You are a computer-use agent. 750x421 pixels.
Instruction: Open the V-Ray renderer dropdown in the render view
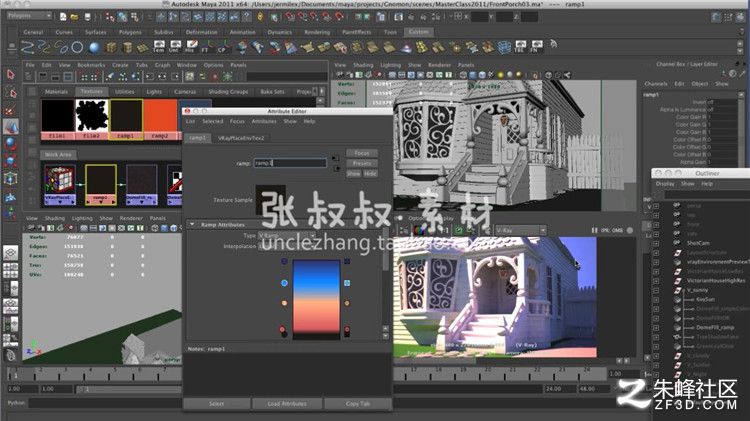[520, 230]
